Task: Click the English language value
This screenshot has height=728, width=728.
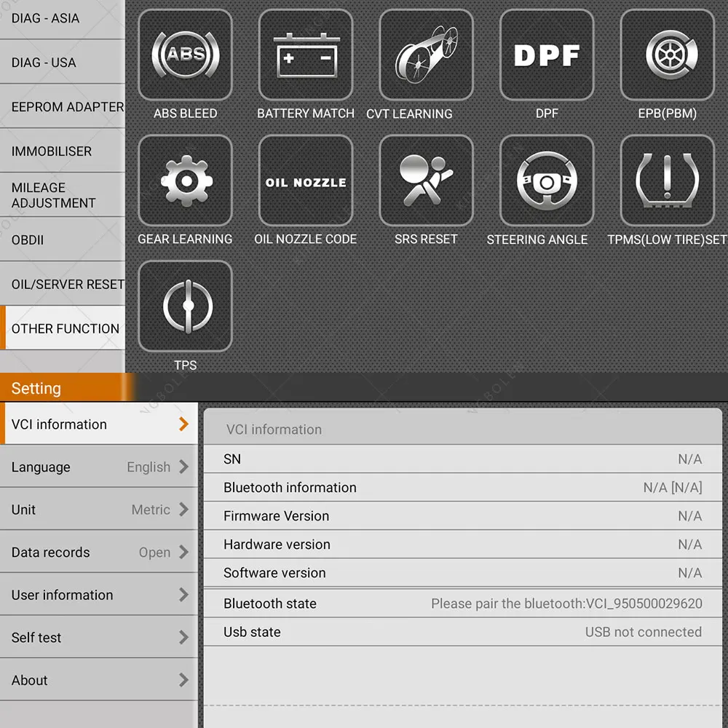Action: point(149,467)
